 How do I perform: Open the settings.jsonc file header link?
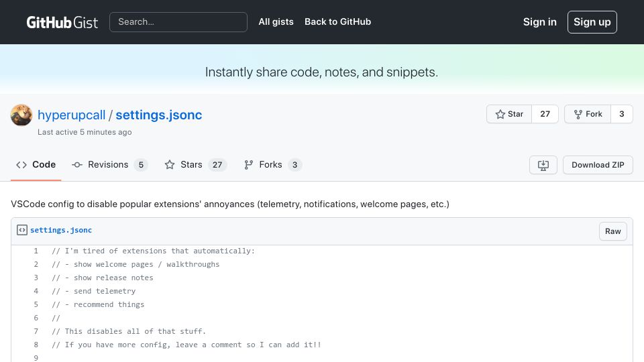(61, 230)
